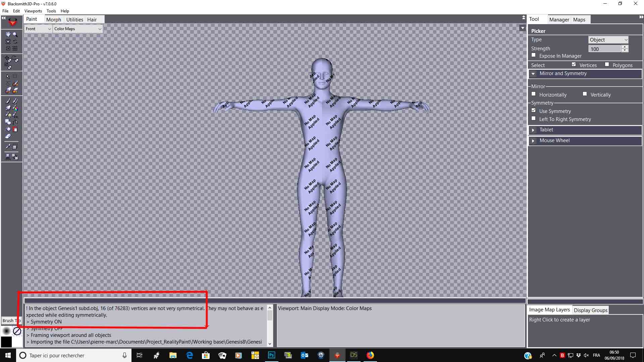The height and width of the screenshot is (362, 644).
Task: Switch to the Manager tab
Action: (559, 20)
